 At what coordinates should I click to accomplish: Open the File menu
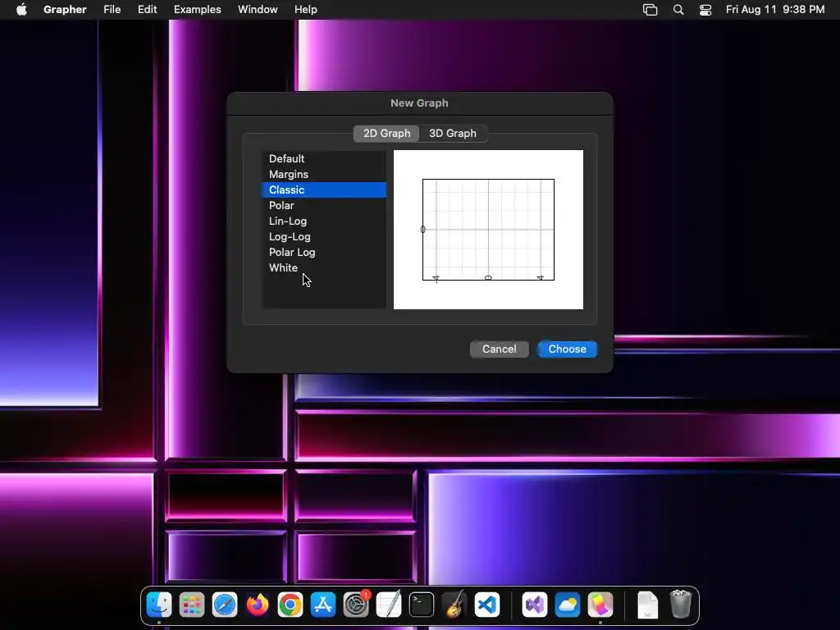(x=112, y=10)
